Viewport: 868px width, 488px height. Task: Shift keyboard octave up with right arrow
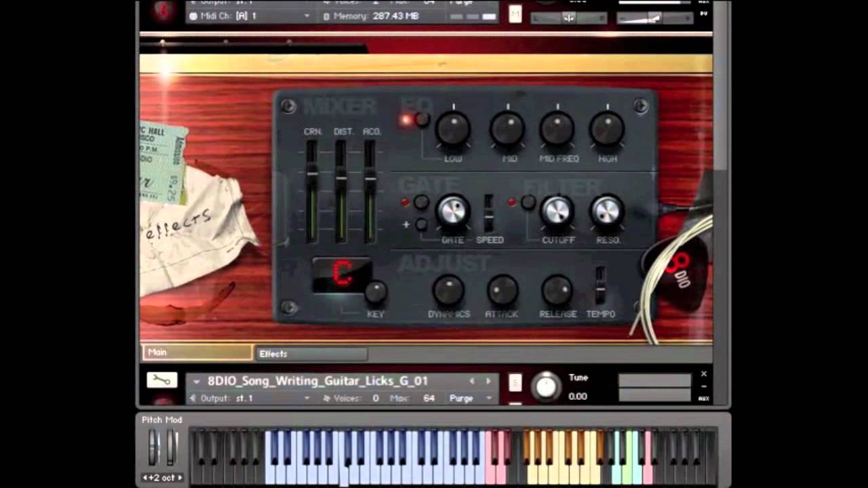[180, 478]
